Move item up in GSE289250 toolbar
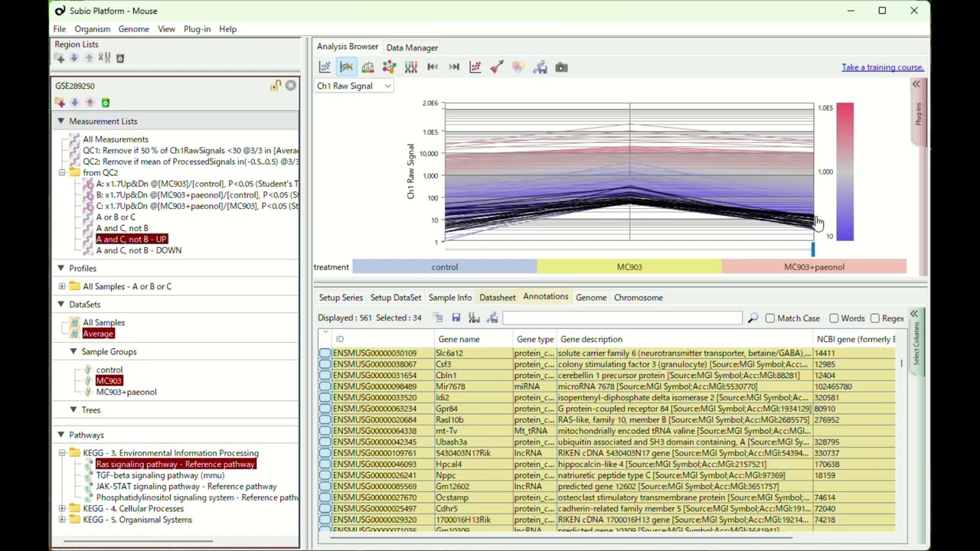 click(x=90, y=103)
